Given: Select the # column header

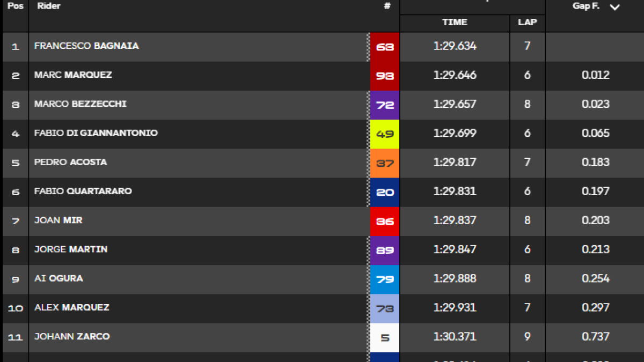Looking at the screenshot, I should pos(386,6).
